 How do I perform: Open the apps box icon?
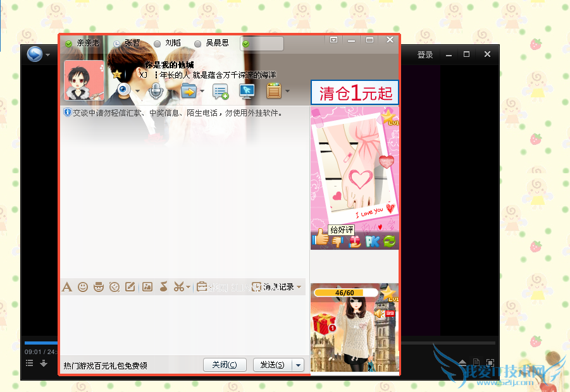274,91
